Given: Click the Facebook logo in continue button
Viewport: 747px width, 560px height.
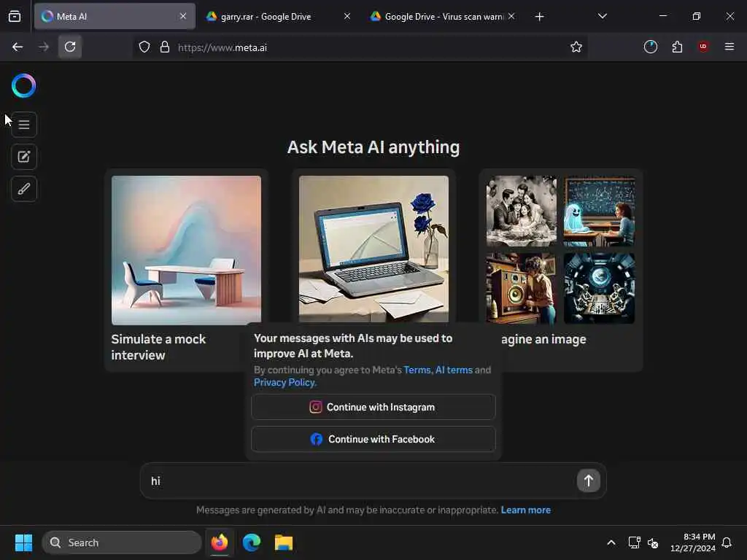Looking at the screenshot, I should [x=317, y=439].
